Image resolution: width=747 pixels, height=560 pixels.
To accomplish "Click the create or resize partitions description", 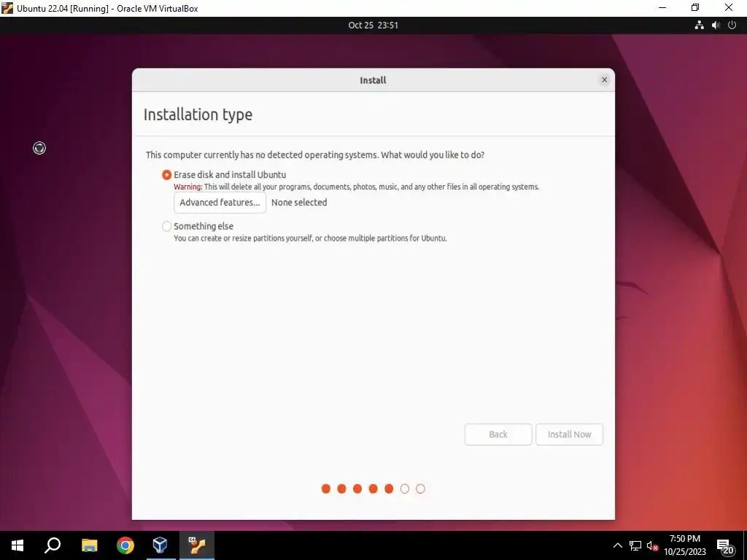I will tap(310, 238).
